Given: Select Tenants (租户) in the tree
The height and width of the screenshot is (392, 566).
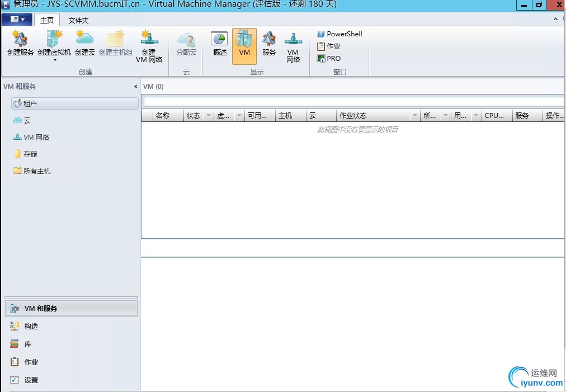Looking at the screenshot, I should pos(75,103).
